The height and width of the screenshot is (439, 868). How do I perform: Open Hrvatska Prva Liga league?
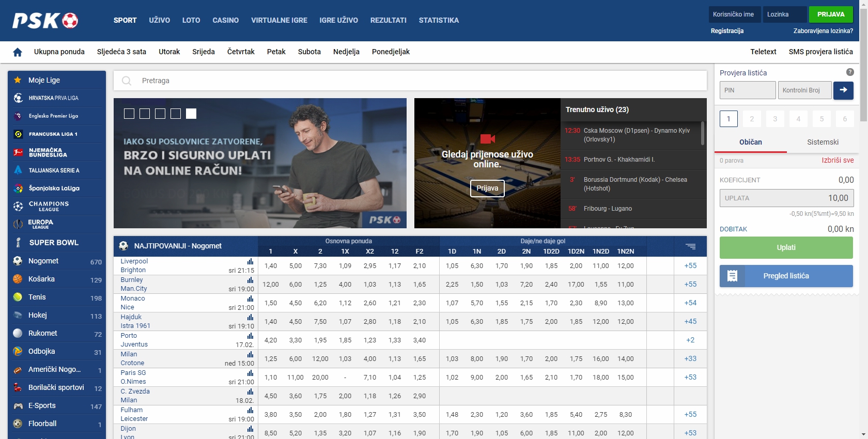(57, 98)
